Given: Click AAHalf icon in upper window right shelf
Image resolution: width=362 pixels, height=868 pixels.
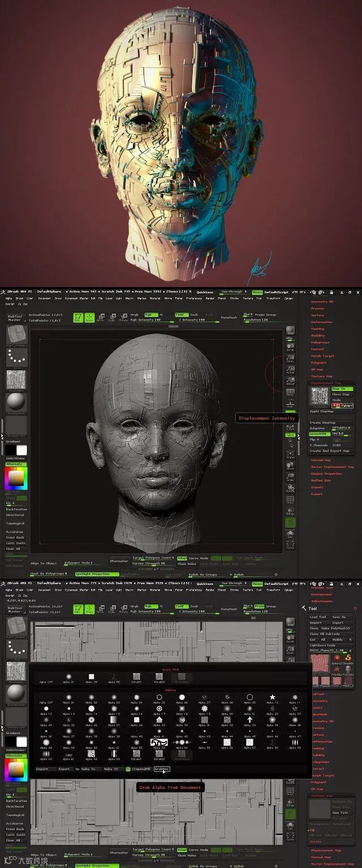Looking at the screenshot, I should 290,381.
